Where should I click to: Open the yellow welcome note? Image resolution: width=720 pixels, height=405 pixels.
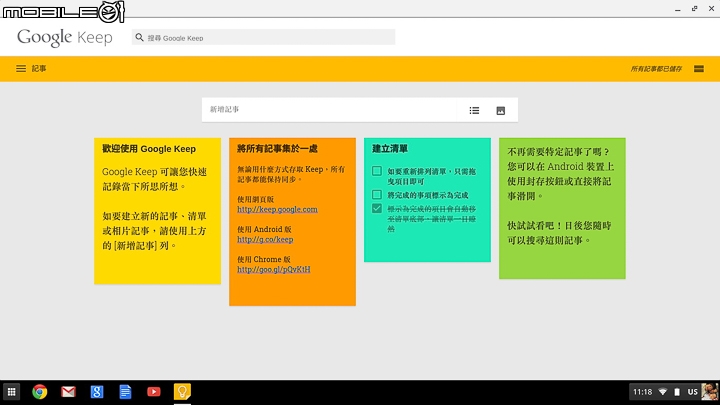[x=158, y=211]
